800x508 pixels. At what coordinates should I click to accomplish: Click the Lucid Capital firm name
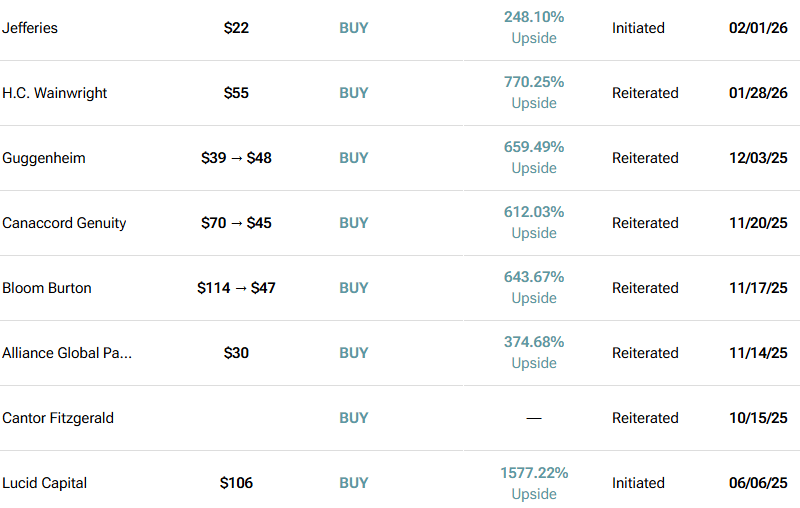pos(45,483)
